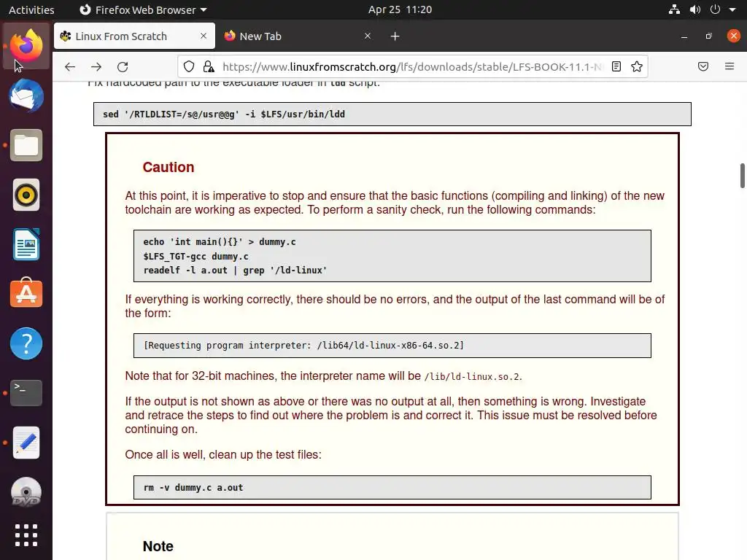Click the Caution heading
The height and width of the screenshot is (560, 747).
click(x=169, y=167)
